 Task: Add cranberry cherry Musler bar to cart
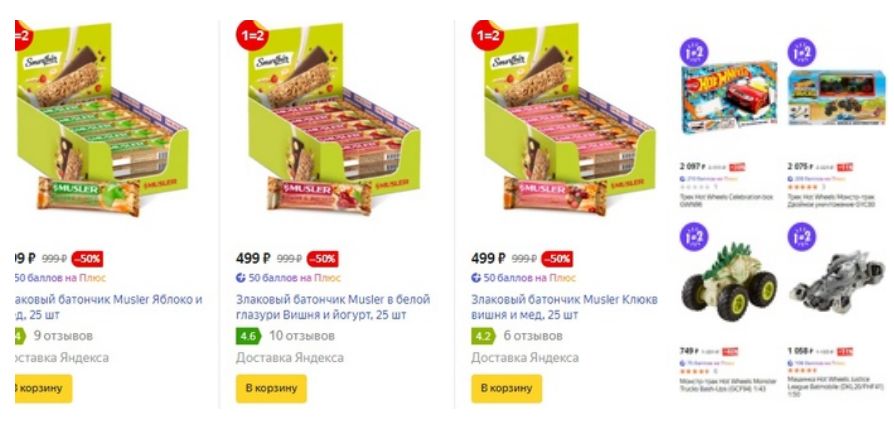(506, 388)
